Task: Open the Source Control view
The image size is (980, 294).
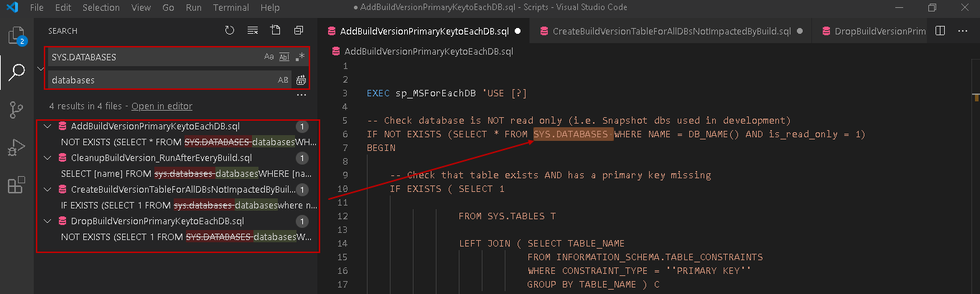Action: 16,110
